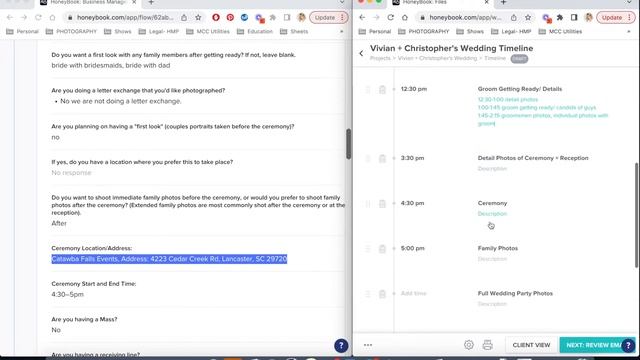This screenshot has width=640, height=360.
Task: Focus the left browser address bar
Action: (124, 18)
